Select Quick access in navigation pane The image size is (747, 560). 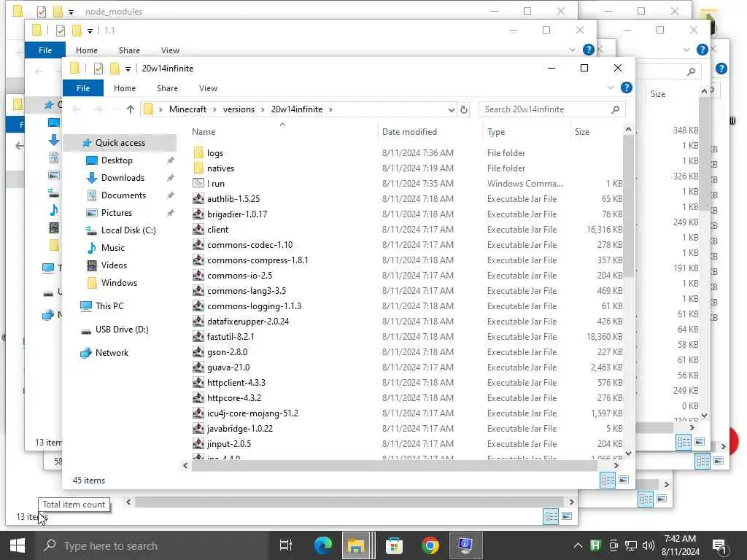[x=120, y=142]
